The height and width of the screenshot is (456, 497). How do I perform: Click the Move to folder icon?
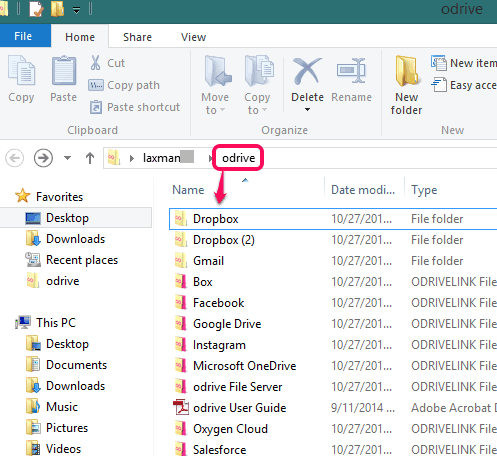217,71
